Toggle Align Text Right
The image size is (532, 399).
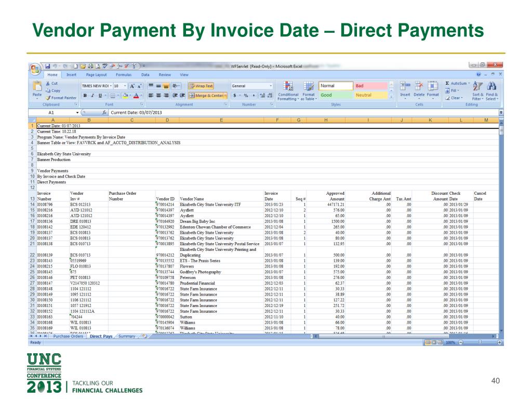point(166,96)
